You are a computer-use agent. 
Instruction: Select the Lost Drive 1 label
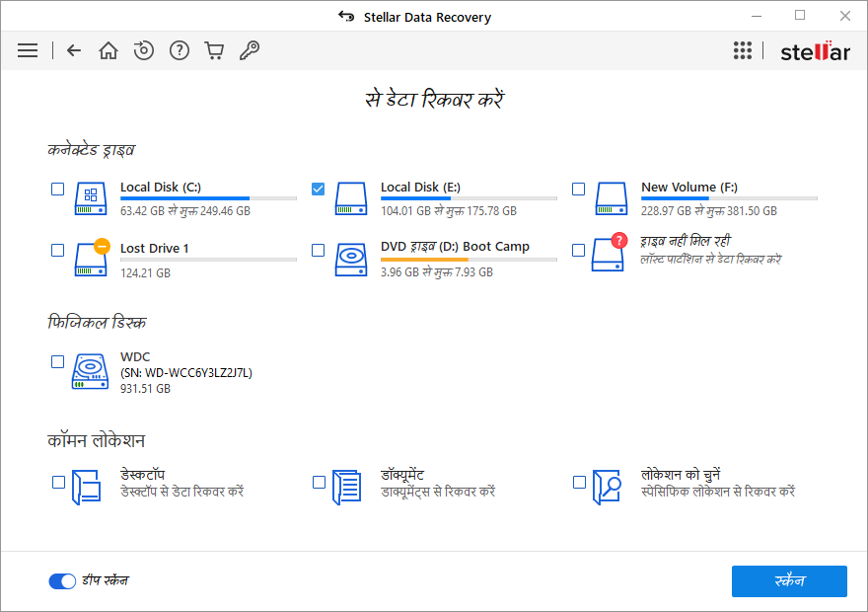click(155, 248)
